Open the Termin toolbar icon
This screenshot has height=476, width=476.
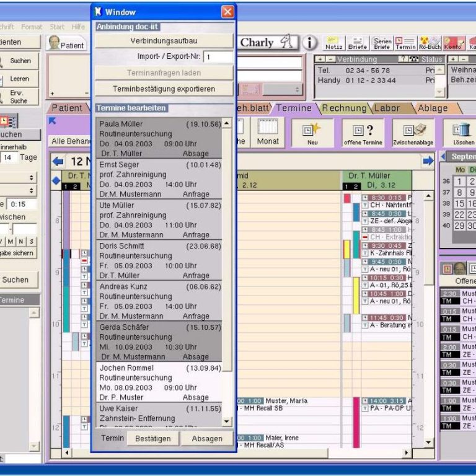point(405,43)
